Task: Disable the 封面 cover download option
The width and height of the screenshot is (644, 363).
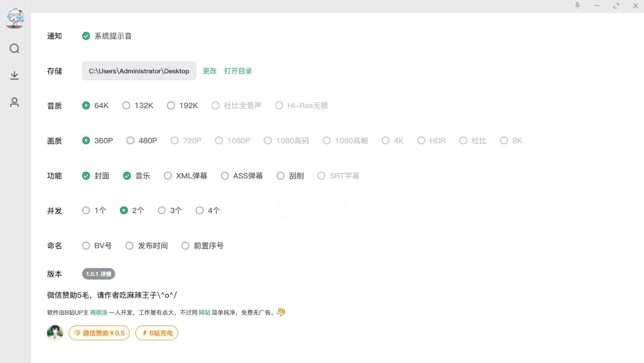Action: 86,176
